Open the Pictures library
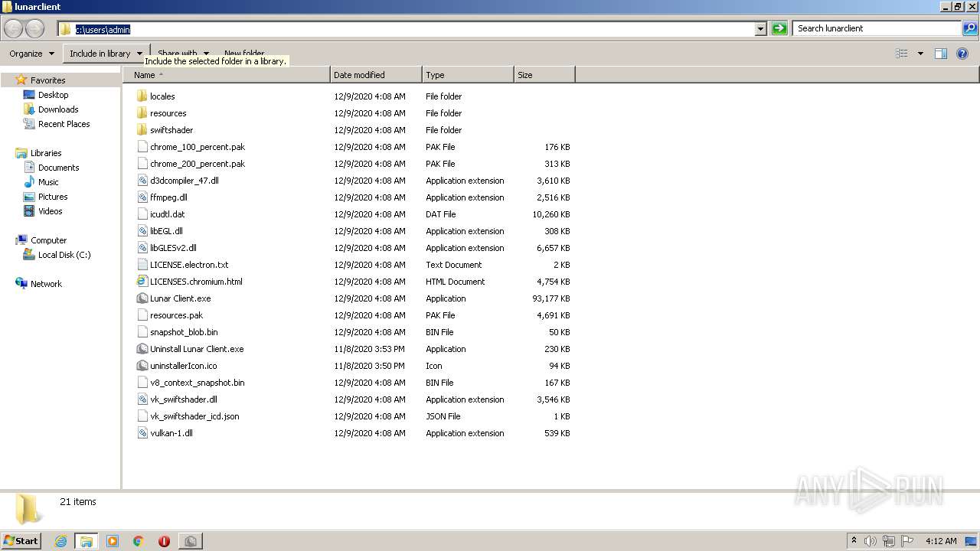The image size is (980, 551). 53,197
